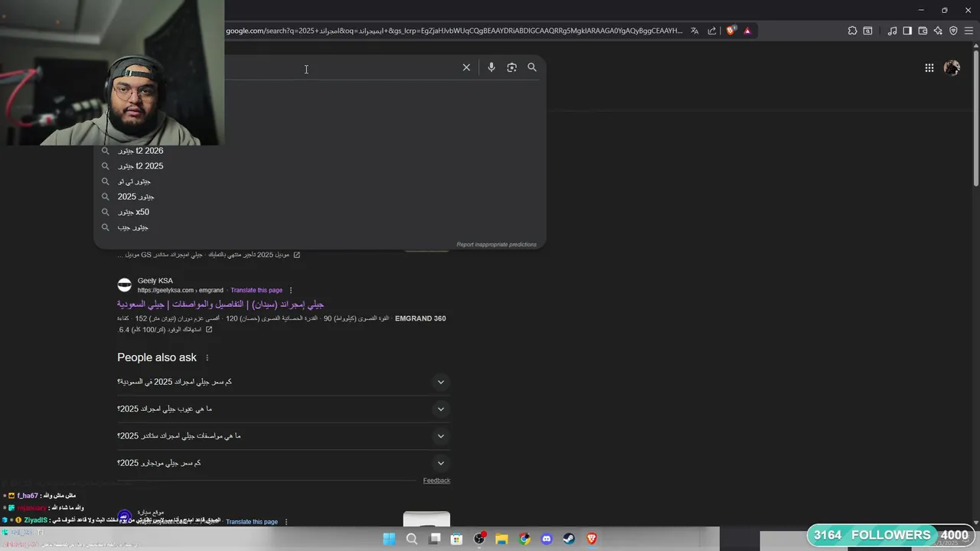
Task: Start a voice search with the microphone icon
Action: (x=492, y=67)
